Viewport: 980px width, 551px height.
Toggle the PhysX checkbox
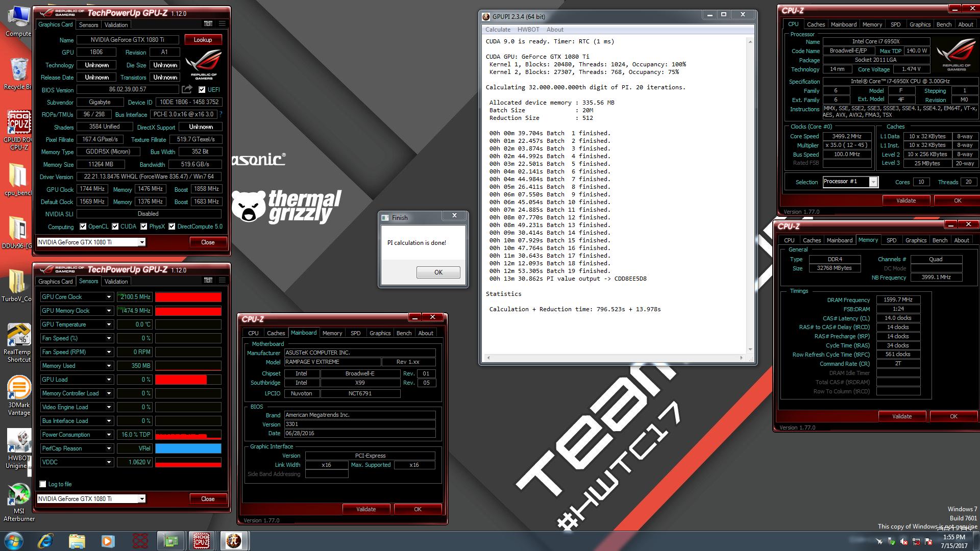point(144,226)
